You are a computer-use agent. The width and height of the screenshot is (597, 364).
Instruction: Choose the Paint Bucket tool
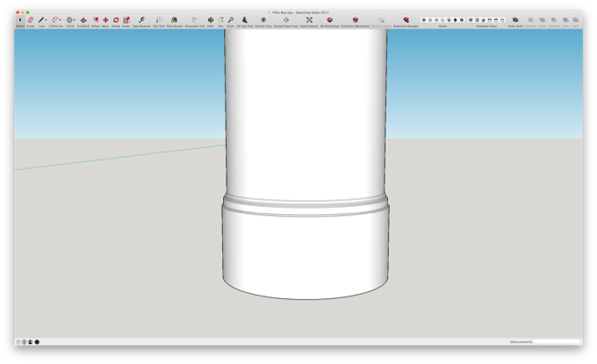(x=175, y=20)
